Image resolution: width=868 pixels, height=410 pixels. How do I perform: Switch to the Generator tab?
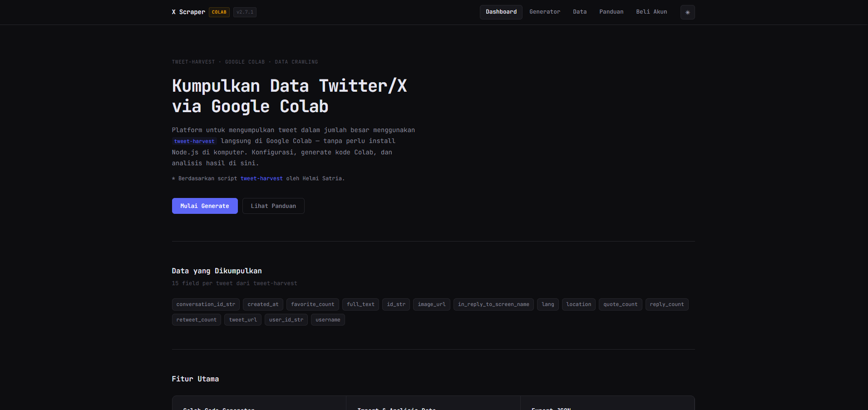pyautogui.click(x=545, y=12)
